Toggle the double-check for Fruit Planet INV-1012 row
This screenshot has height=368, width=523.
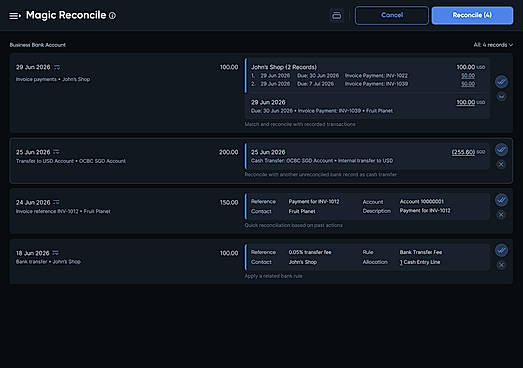[501, 200]
